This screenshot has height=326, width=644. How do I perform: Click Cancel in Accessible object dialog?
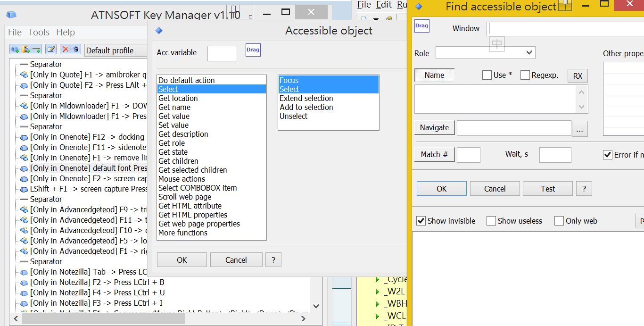(x=236, y=260)
